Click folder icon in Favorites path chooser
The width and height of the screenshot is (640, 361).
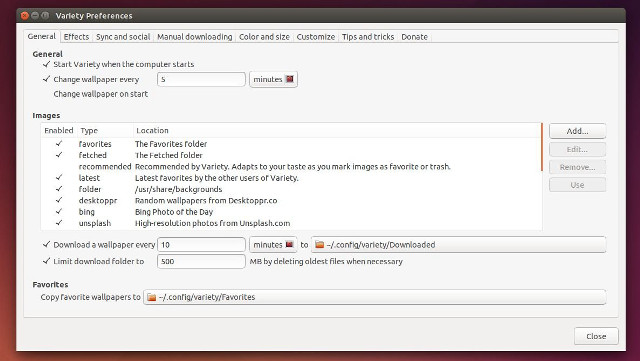click(151, 297)
